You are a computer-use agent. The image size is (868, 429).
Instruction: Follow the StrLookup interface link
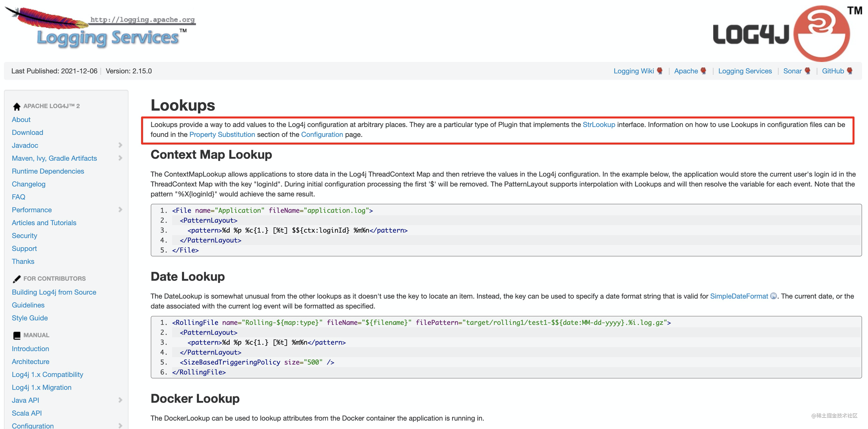point(598,125)
